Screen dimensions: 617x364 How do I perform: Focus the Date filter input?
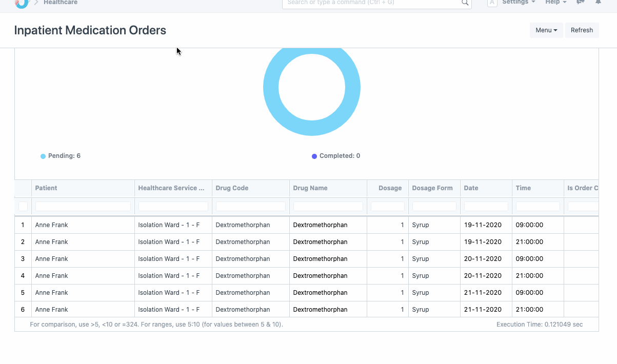pos(486,206)
